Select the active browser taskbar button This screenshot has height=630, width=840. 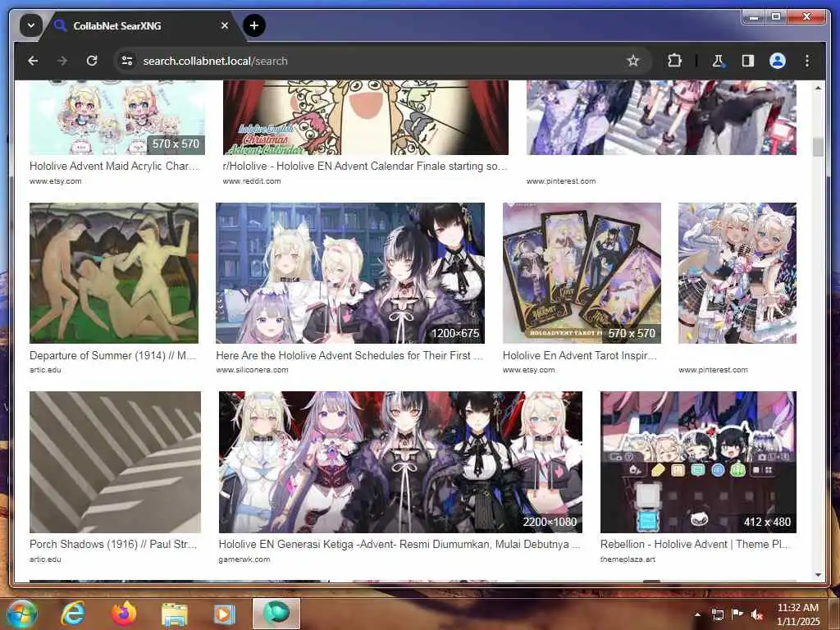pos(276,614)
